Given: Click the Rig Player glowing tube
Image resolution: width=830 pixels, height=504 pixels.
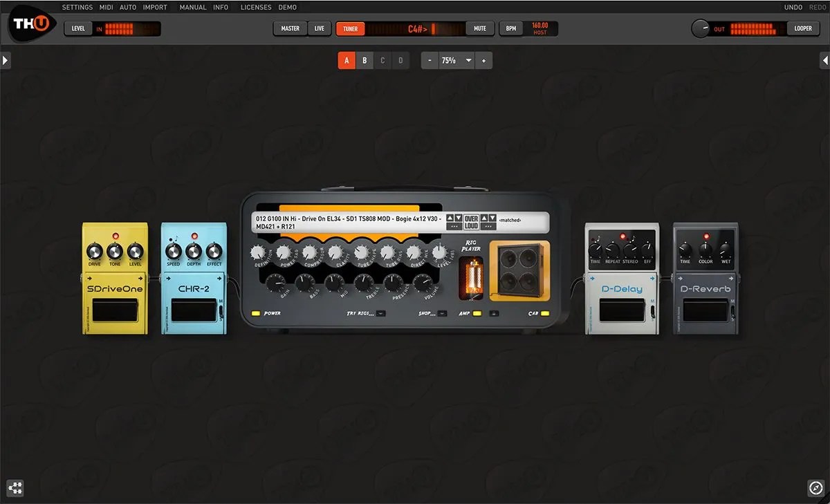Looking at the screenshot, I should click(471, 277).
